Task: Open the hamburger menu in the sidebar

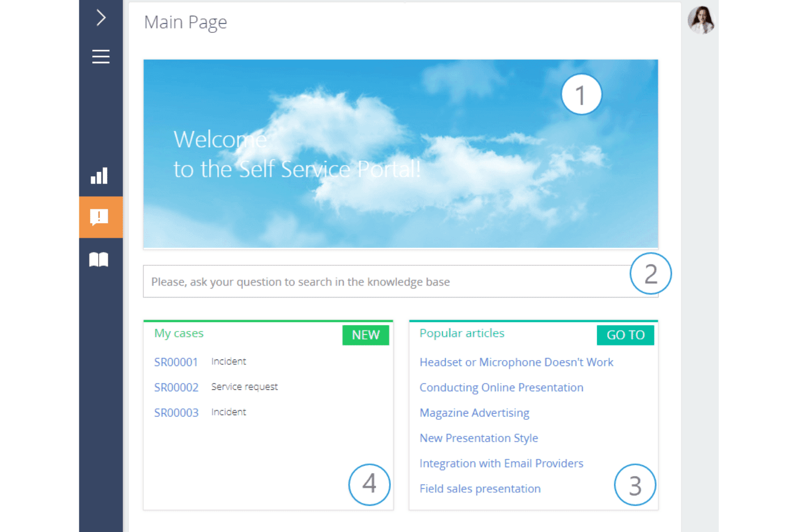Action: click(x=101, y=57)
